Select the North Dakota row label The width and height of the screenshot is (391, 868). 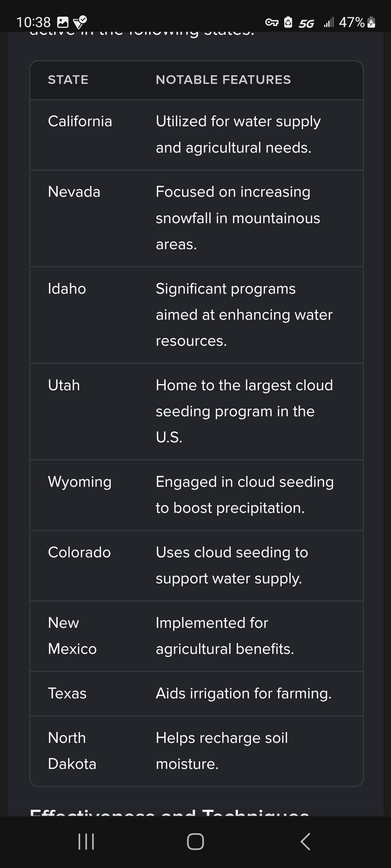(x=72, y=751)
